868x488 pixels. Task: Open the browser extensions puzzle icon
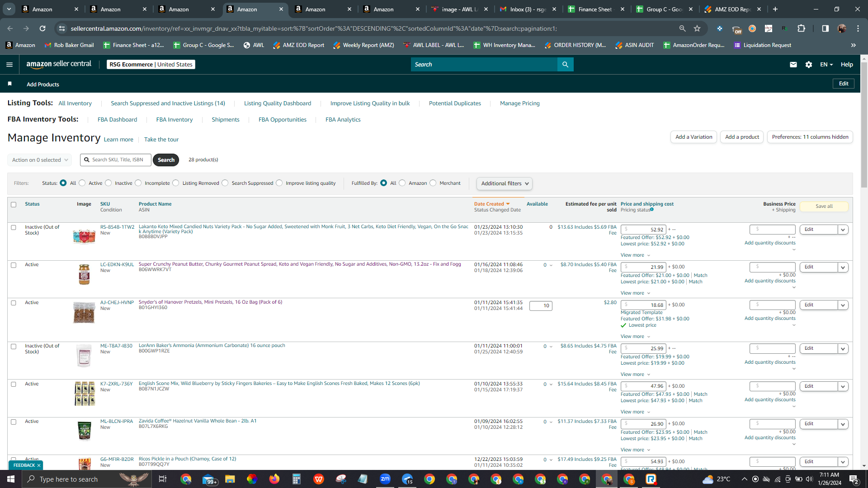pos(802,28)
